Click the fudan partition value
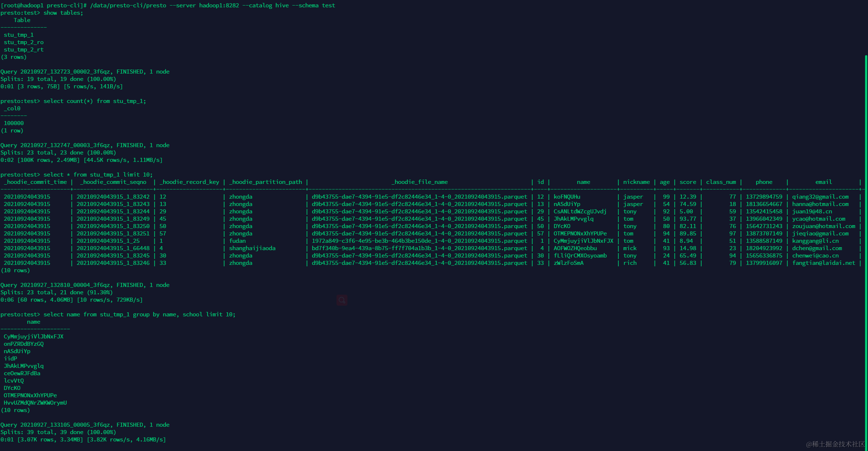The width and height of the screenshot is (868, 451). pos(237,241)
